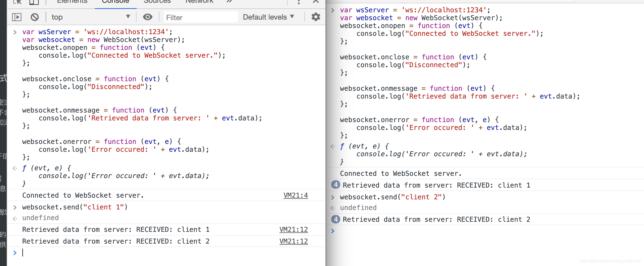Click 'undefined' result in the right console
Screen dimensions: 644x266
(358, 207)
